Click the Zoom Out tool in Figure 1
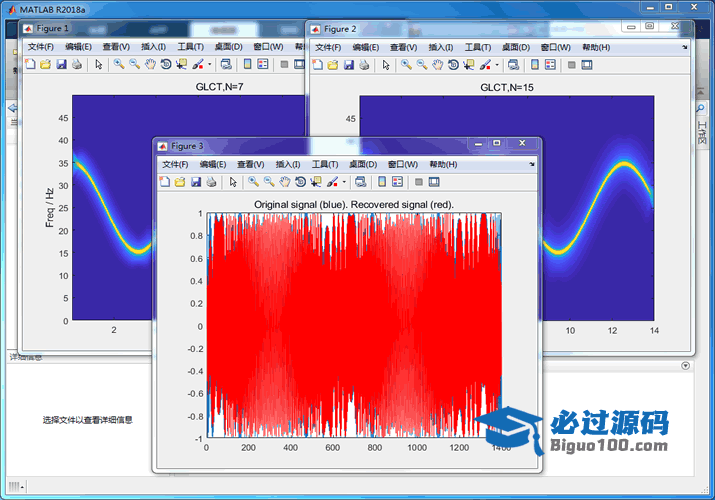 click(x=134, y=65)
